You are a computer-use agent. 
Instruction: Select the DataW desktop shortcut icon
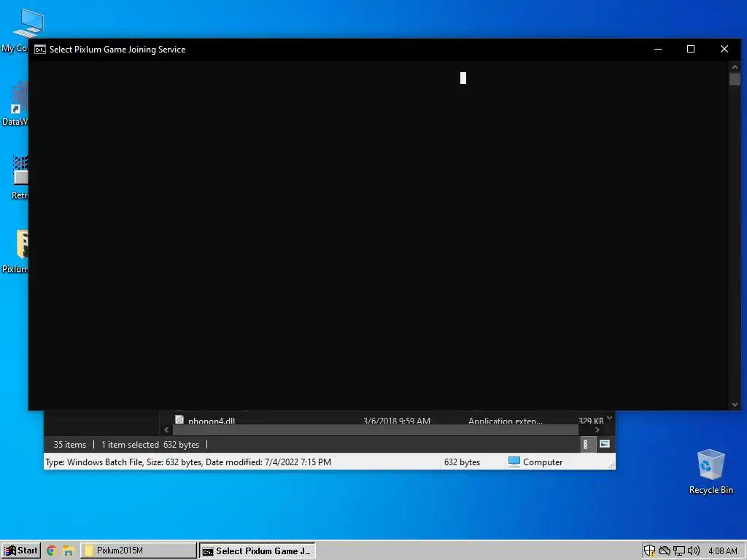click(15, 104)
